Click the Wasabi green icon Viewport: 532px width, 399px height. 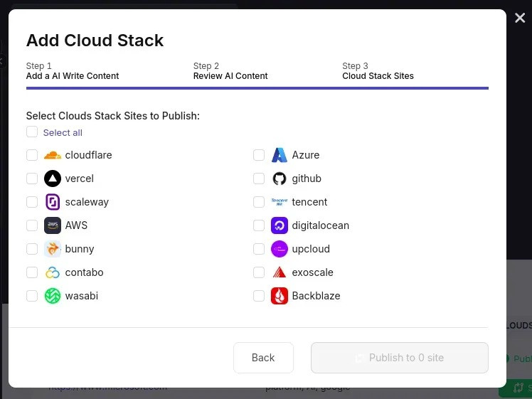53,296
